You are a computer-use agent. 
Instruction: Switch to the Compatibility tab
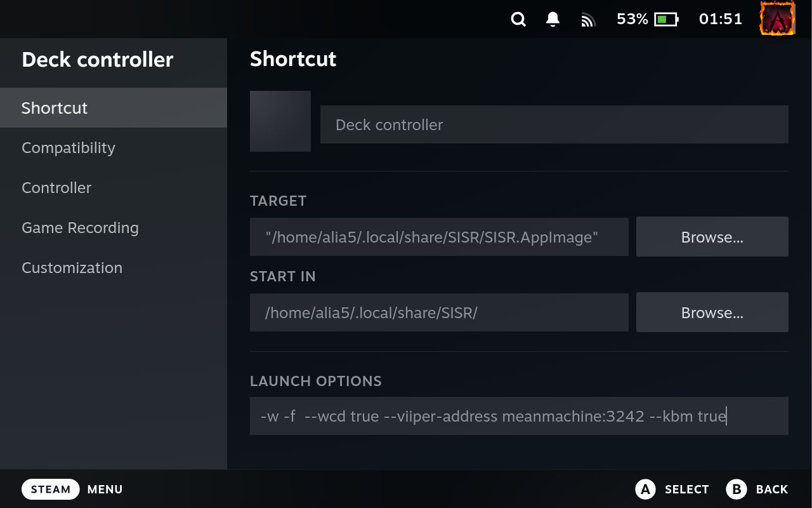tap(69, 147)
